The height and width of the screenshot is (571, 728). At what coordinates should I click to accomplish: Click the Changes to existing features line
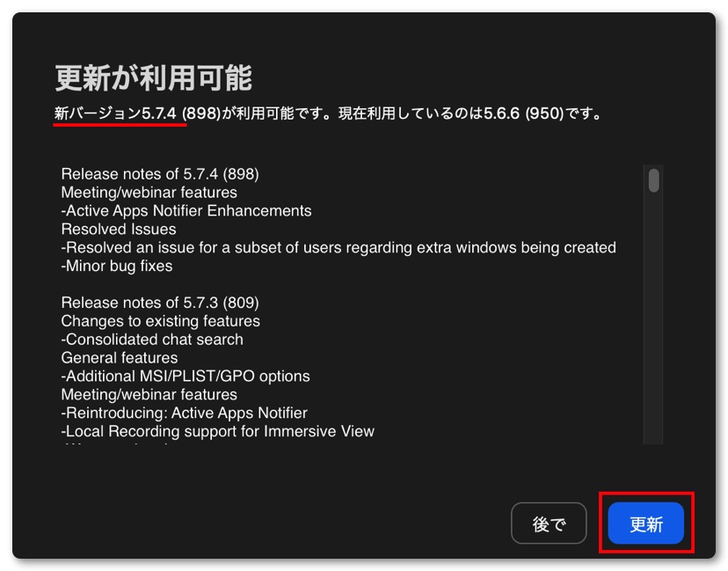161,321
